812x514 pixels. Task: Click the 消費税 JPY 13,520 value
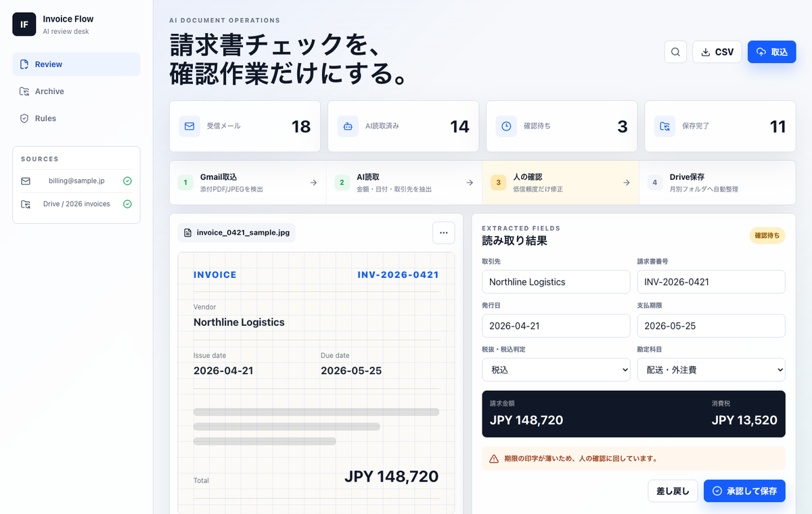pos(744,420)
